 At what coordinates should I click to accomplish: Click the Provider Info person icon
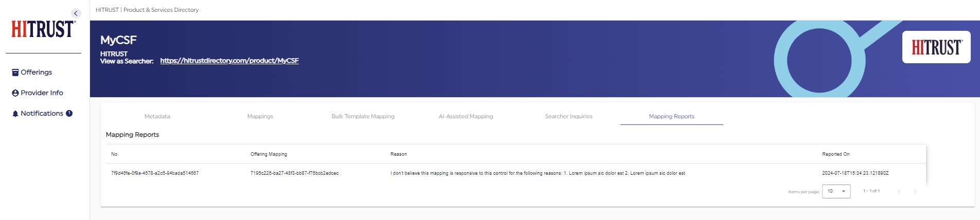pos(15,93)
